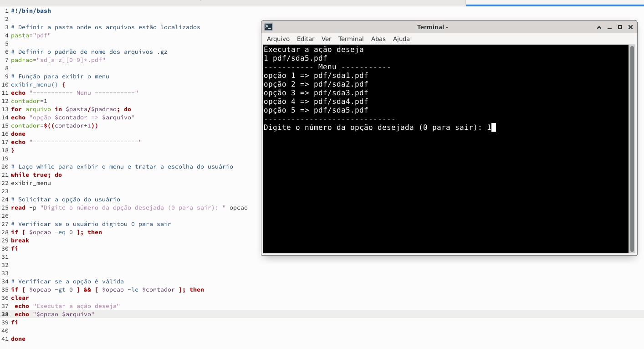This screenshot has width=644, height=349.
Task: Open the Arquivo menu in Terminal
Action: coord(278,39)
